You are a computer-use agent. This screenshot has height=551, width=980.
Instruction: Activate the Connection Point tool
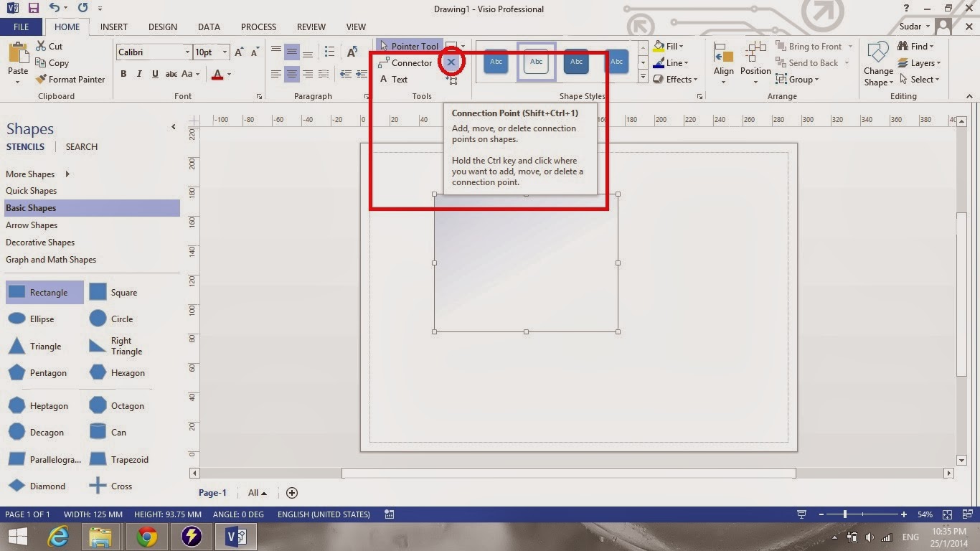coord(451,62)
